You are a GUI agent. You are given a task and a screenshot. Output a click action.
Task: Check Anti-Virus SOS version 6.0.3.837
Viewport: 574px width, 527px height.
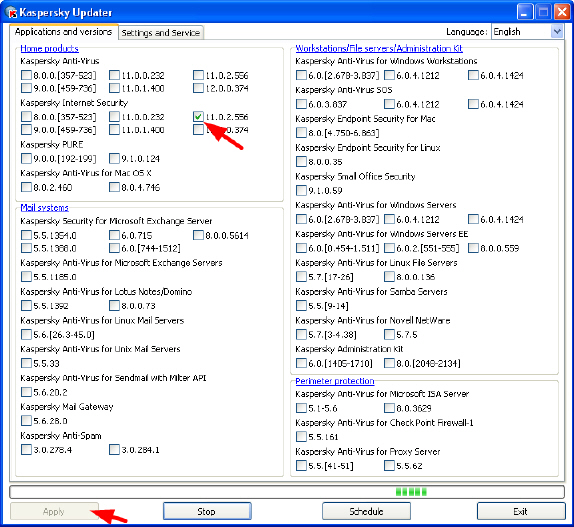301,104
